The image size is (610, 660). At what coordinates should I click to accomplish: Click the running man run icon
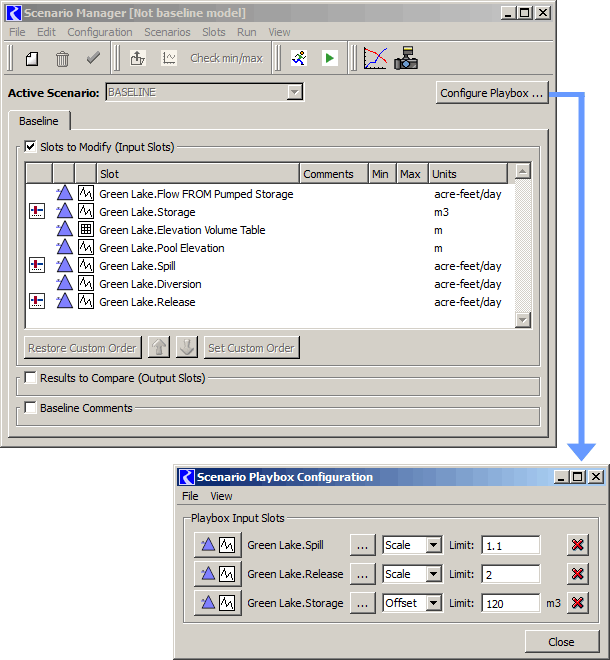299,58
